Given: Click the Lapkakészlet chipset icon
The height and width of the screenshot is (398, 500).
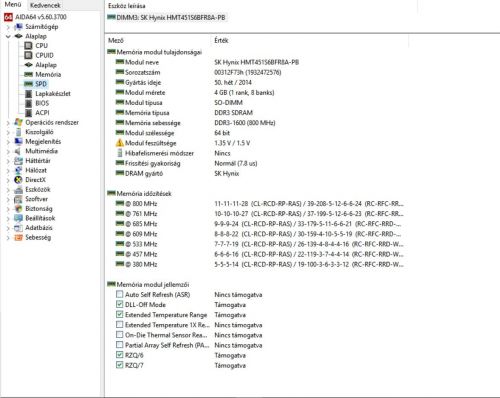Looking at the screenshot, I should 29,94.
